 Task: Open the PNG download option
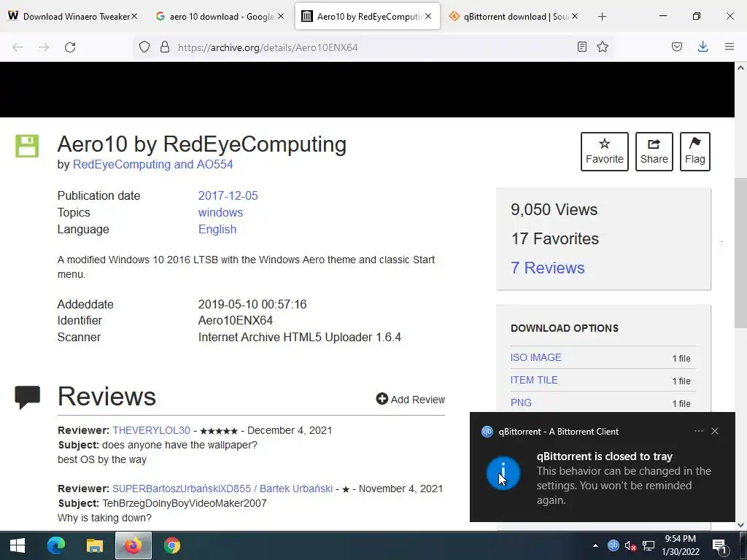pos(521,402)
